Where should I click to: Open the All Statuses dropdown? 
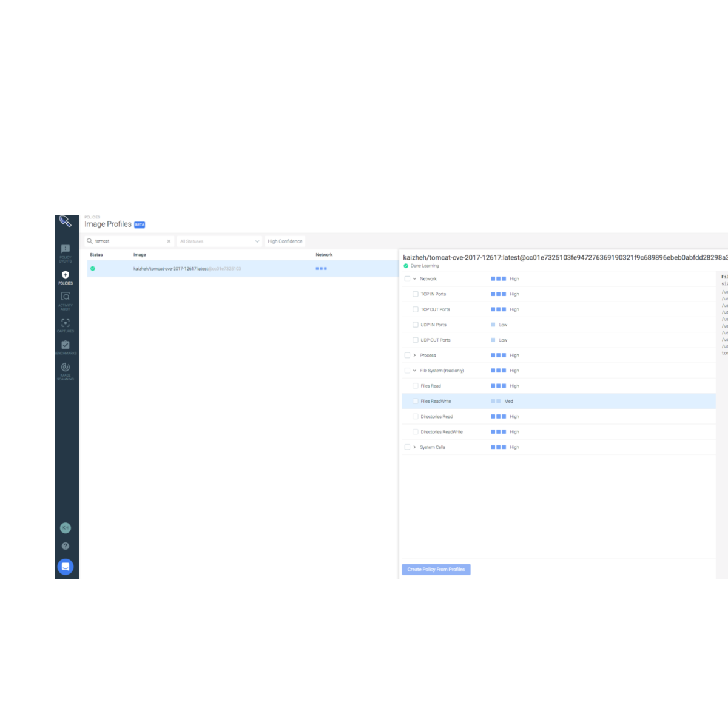pos(218,241)
